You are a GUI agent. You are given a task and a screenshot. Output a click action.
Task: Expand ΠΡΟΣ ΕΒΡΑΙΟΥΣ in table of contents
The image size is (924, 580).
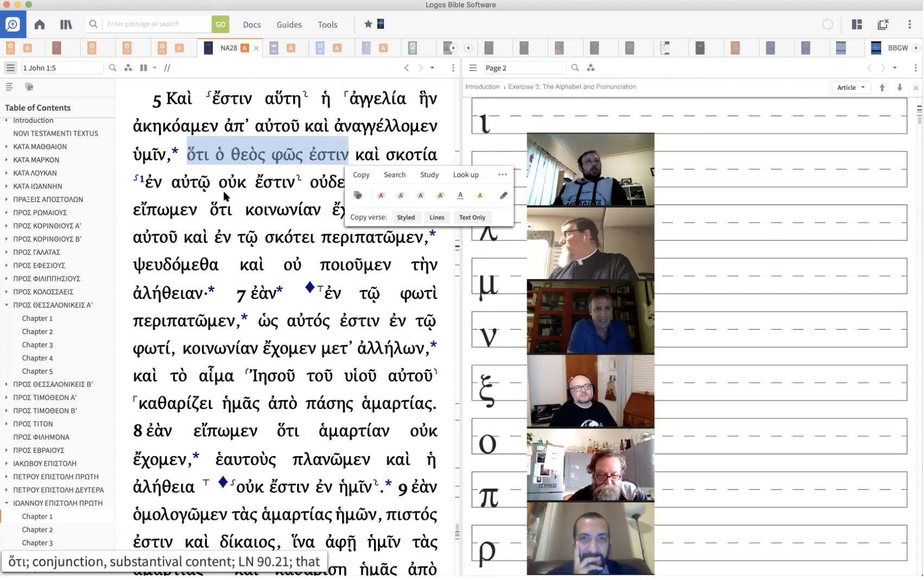7,450
